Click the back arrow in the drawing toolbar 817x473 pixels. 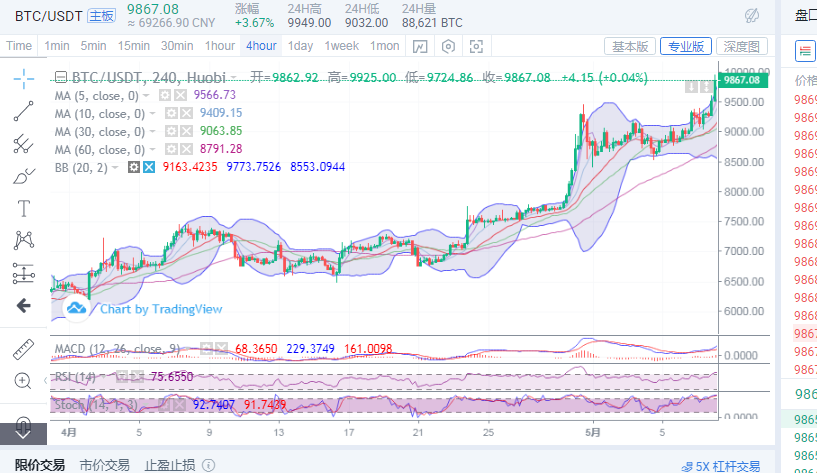pyautogui.click(x=23, y=306)
